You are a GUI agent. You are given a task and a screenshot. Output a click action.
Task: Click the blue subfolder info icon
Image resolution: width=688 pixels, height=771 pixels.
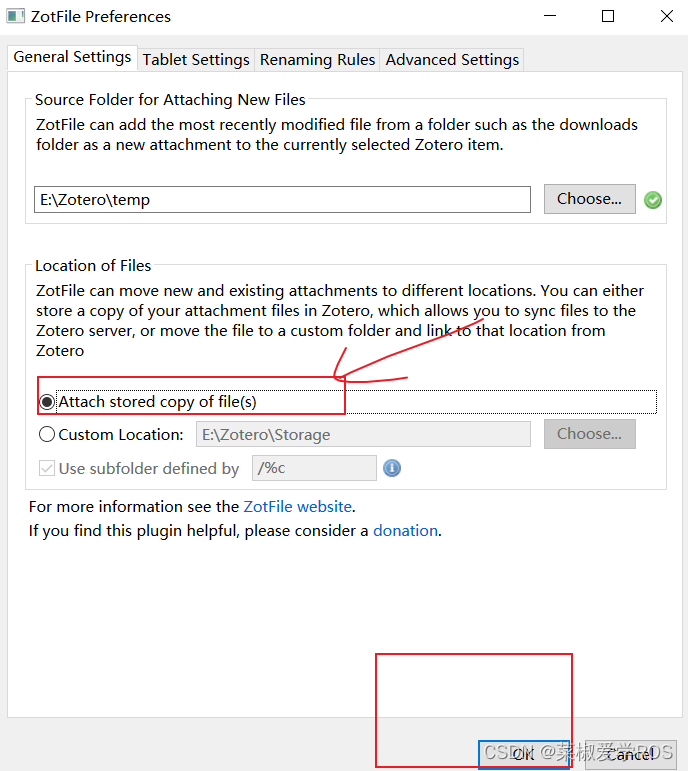pos(392,468)
